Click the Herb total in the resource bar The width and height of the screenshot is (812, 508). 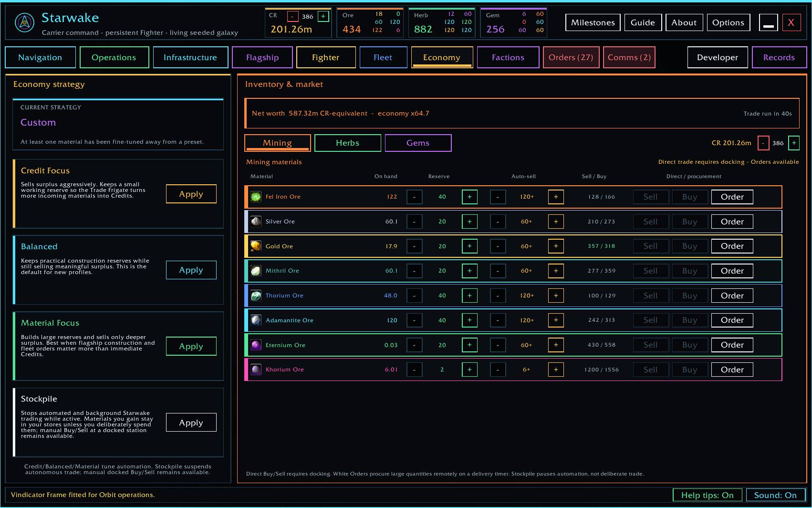[423, 29]
